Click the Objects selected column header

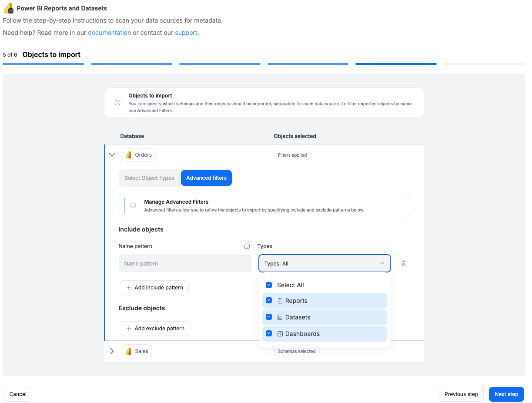click(295, 136)
